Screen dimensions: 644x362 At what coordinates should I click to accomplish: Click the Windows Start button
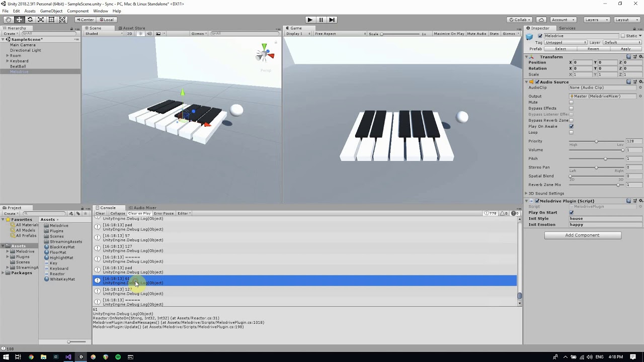[6, 357]
